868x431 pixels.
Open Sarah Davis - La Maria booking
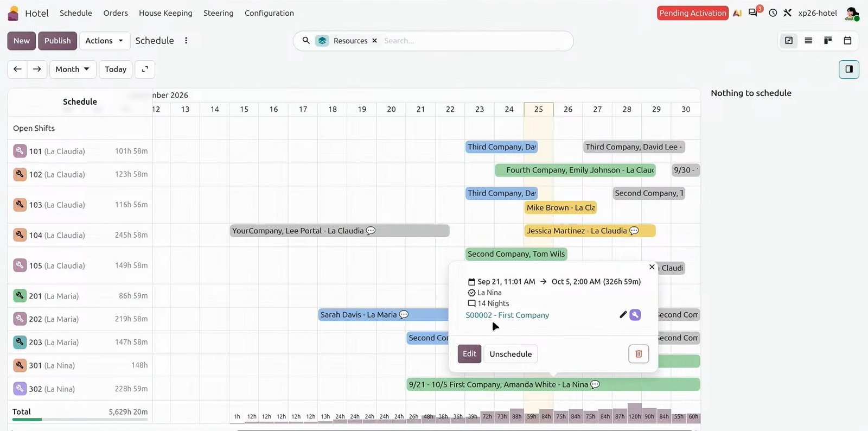click(384, 315)
